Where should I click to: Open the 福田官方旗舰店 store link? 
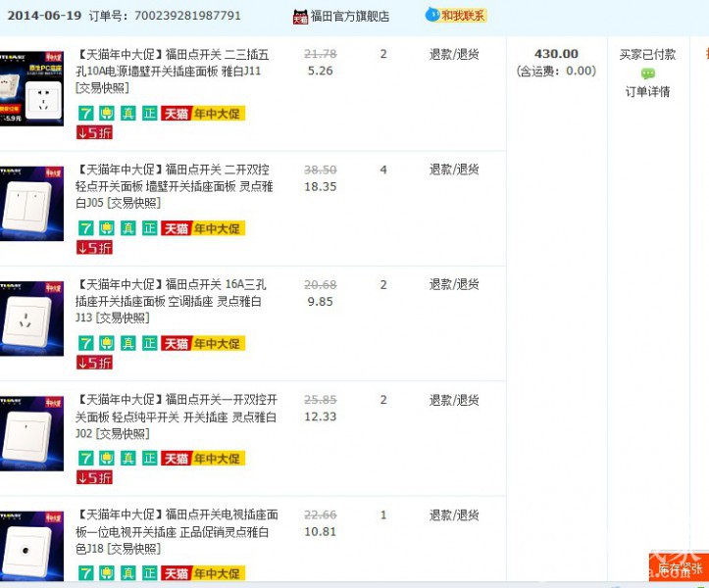click(x=350, y=17)
